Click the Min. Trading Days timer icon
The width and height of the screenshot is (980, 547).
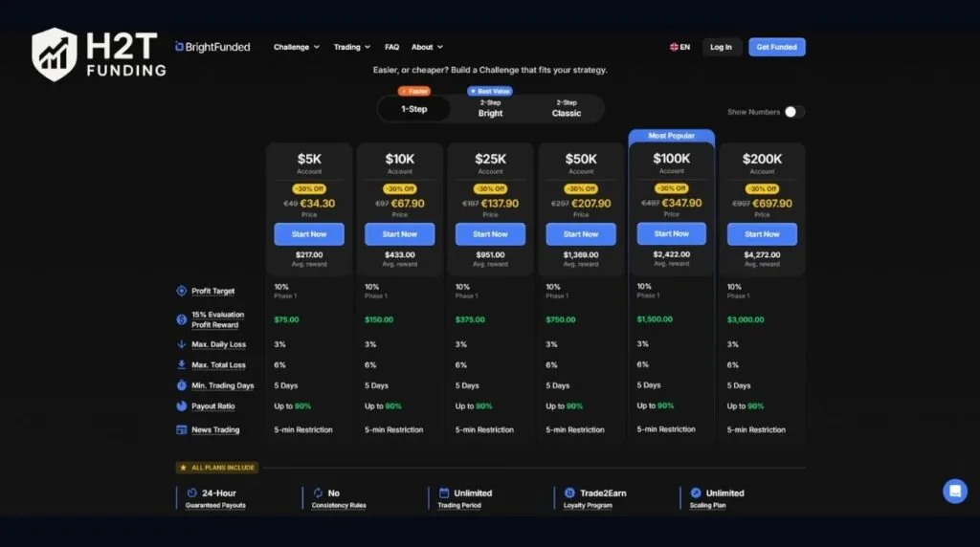click(x=181, y=385)
